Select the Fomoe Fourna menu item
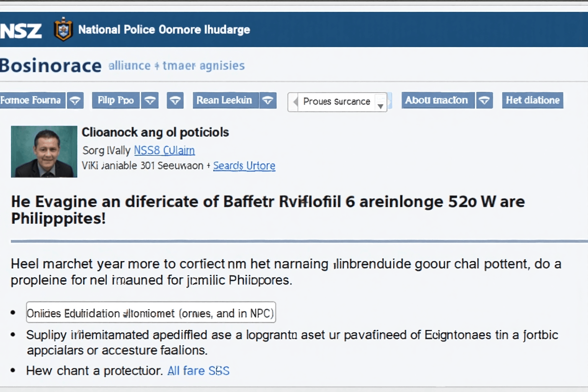The height and width of the screenshot is (392, 588). [31, 101]
